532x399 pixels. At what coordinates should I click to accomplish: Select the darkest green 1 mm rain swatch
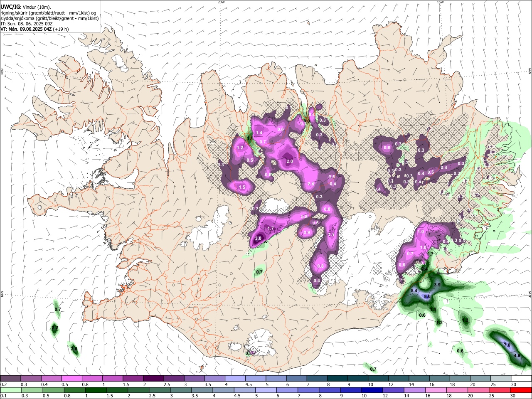pos(95,390)
